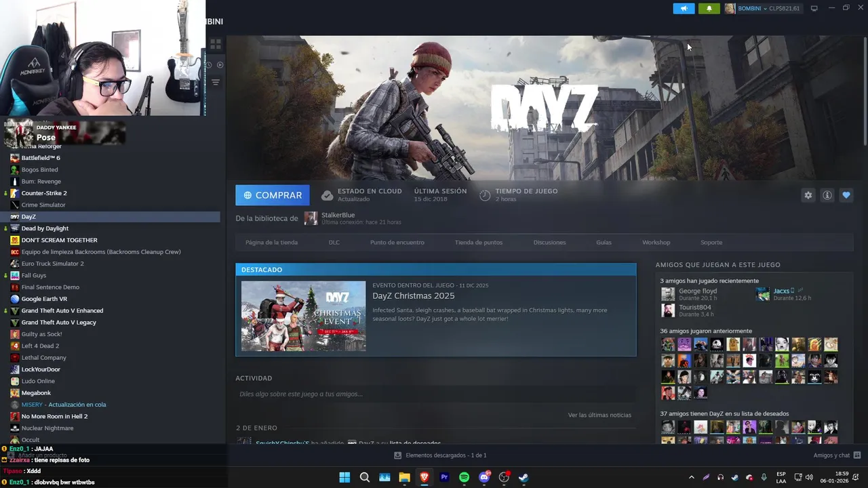This screenshot has height=488, width=868.
Task: Open Adobe Premiere Pro from taskbar
Action: click(444, 477)
